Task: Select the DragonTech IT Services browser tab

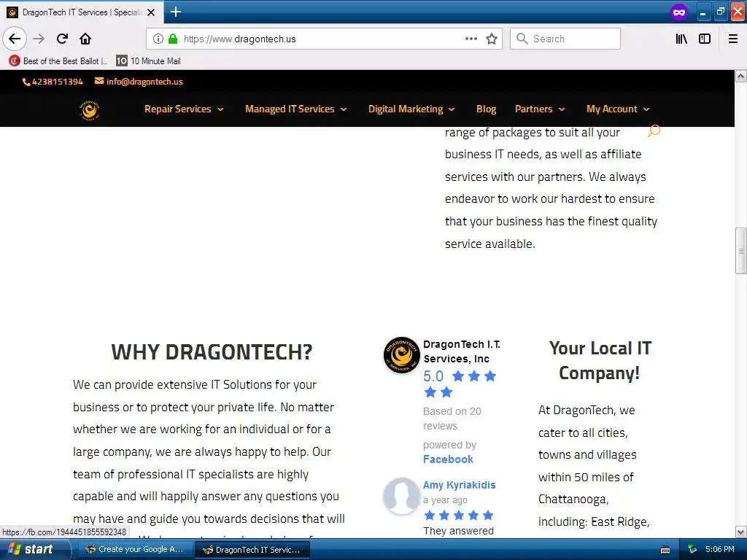Action: [x=82, y=12]
